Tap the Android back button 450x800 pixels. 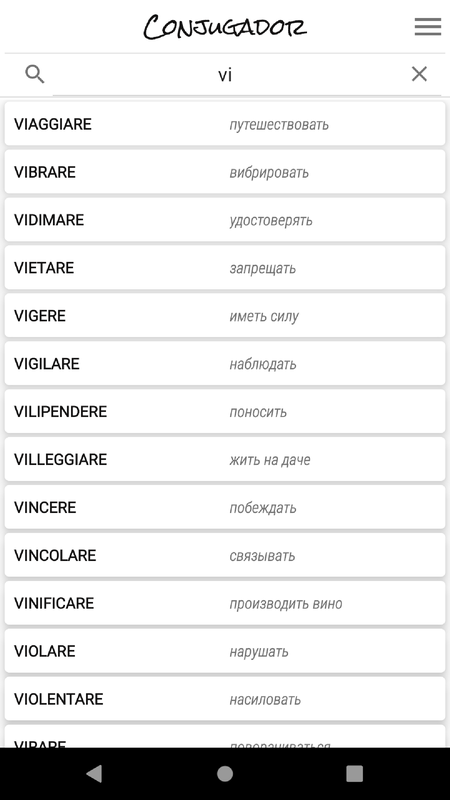[x=94, y=774]
